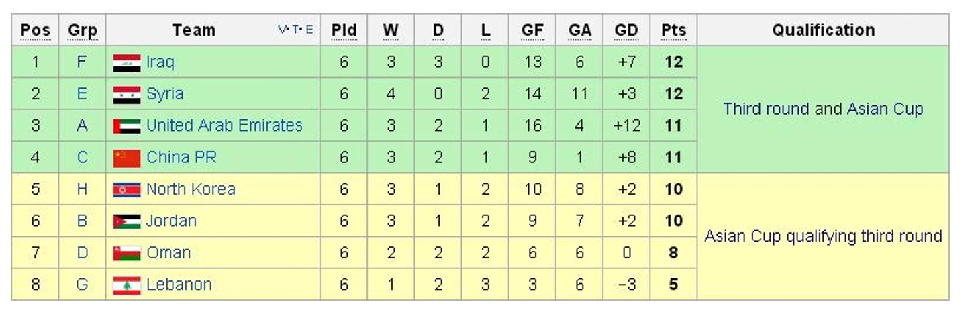Click the Oman flag icon

click(x=127, y=254)
